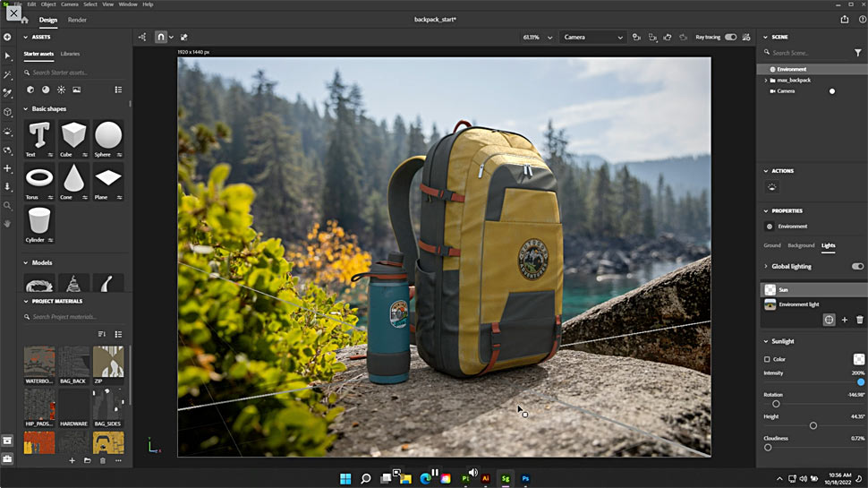Viewport: 868px width, 488px height.
Task: Adjust the Sunlight Rotation slider handle
Action: [776, 404]
